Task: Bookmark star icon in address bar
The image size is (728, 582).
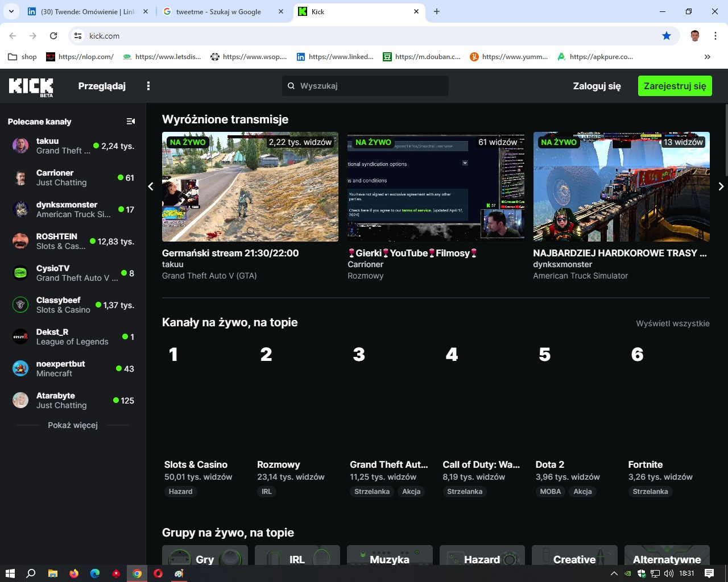Action: 667,36
